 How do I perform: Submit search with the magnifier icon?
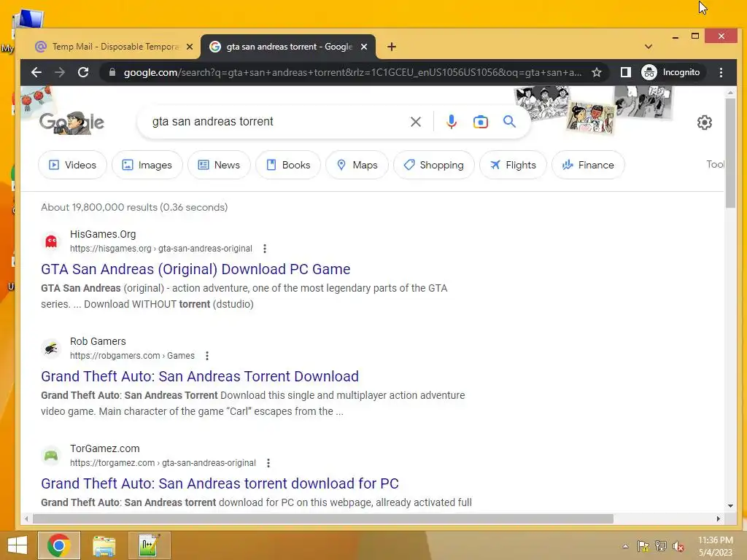tap(509, 122)
